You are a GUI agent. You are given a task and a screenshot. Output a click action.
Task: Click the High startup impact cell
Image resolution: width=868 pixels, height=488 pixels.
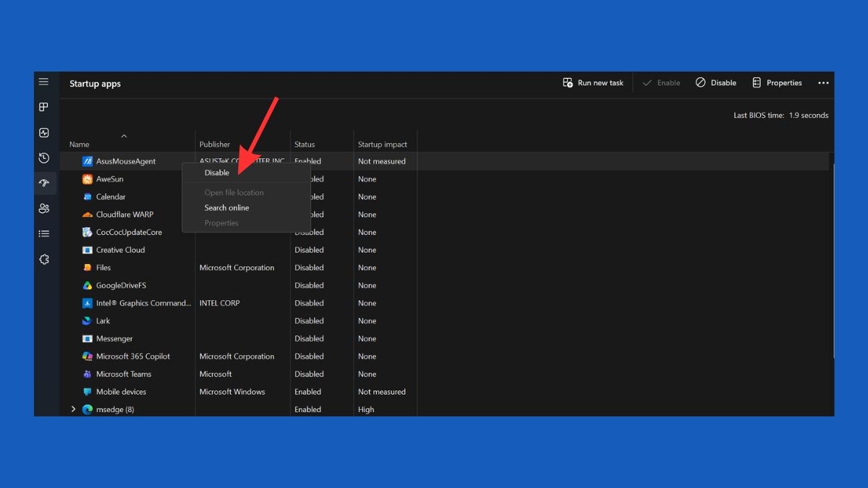[x=366, y=409]
